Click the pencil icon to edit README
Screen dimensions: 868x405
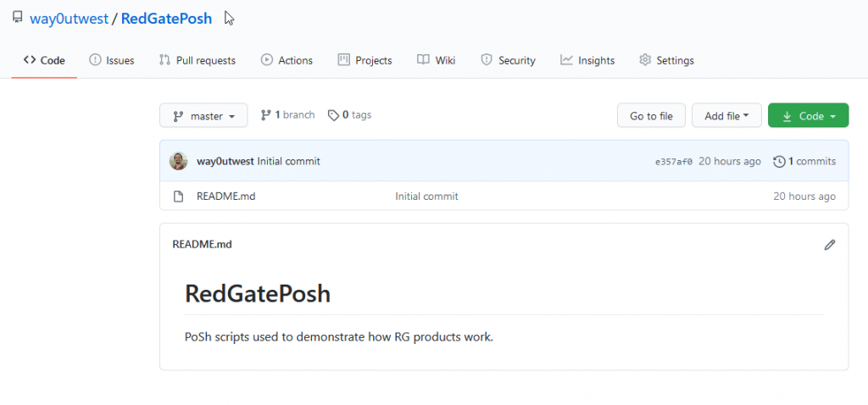coord(830,245)
